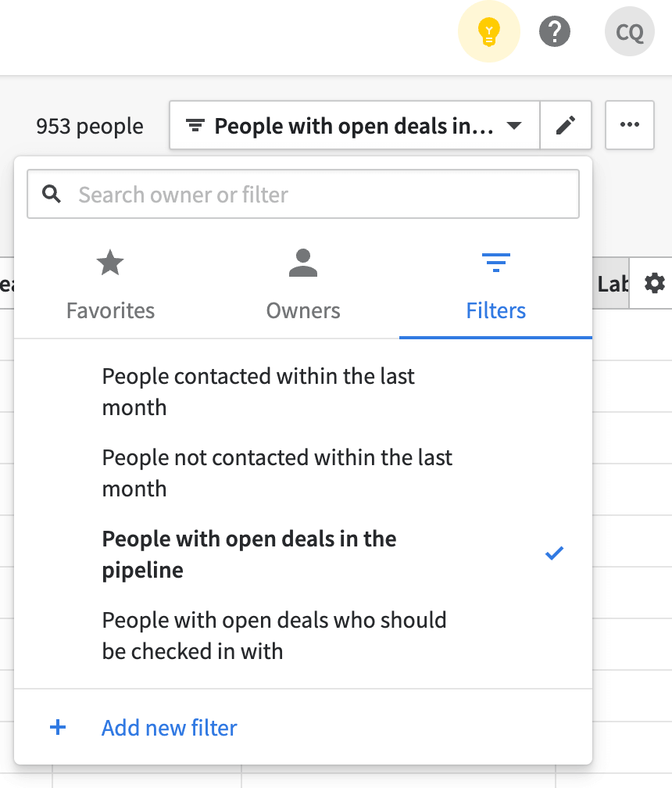Select People contacted within the last month

tap(303, 392)
